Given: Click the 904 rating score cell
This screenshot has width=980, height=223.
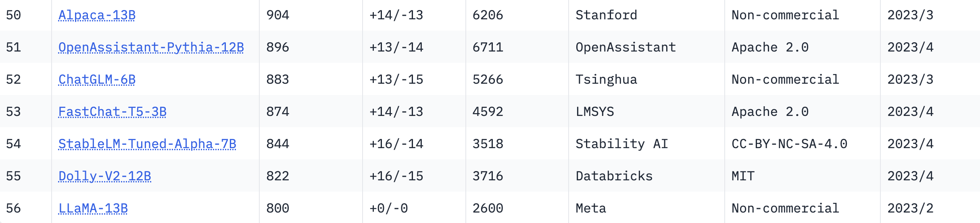Looking at the screenshot, I should [x=278, y=15].
